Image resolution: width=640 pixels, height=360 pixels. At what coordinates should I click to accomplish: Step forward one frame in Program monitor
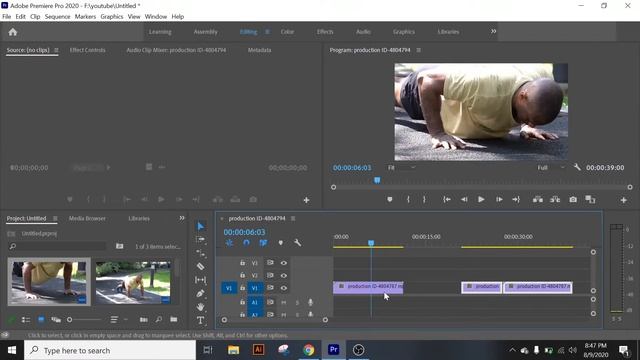coord(499,200)
